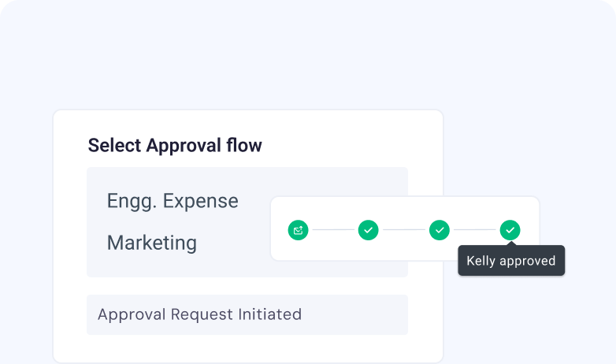
Task: Click blank area left of envelope icon
Action: click(279, 230)
